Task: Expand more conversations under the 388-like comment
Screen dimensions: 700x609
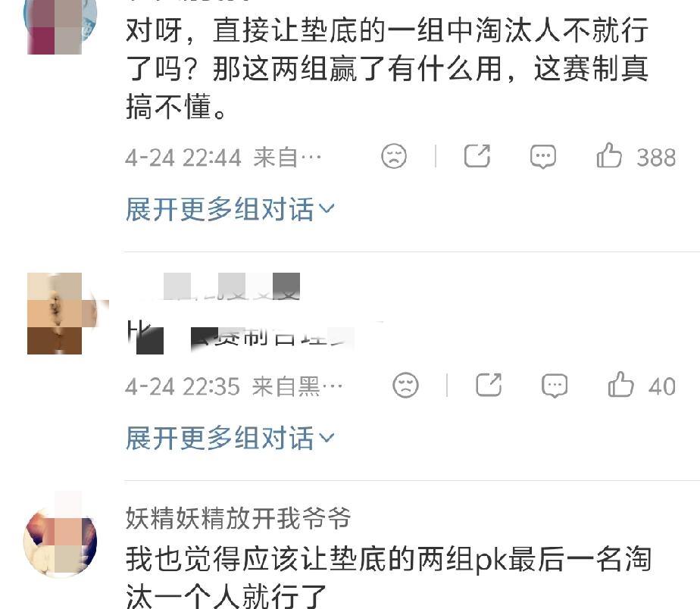Action: click(230, 209)
